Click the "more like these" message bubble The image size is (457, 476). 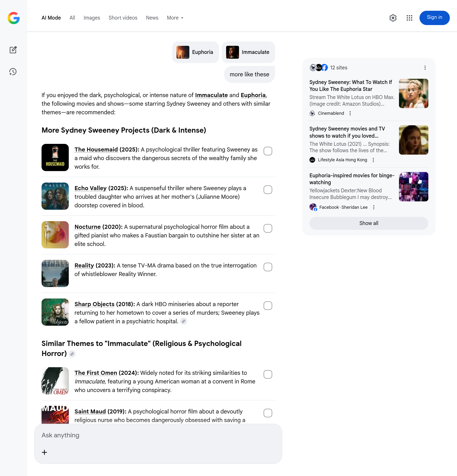pos(250,74)
